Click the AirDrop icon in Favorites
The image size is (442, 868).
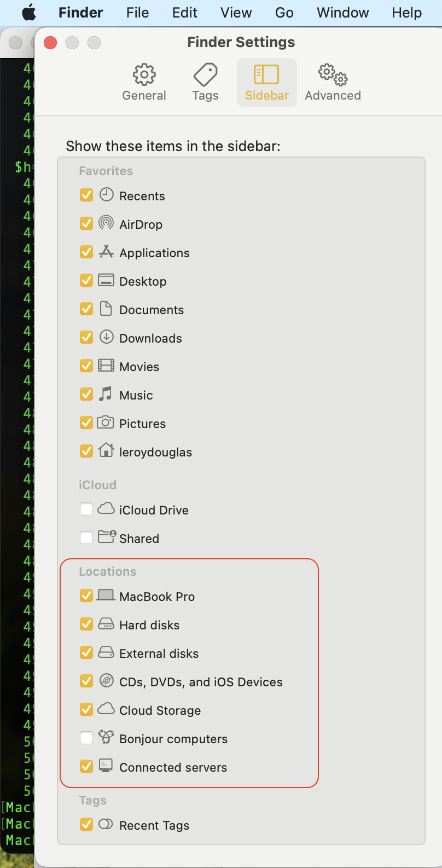coord(105,223)
